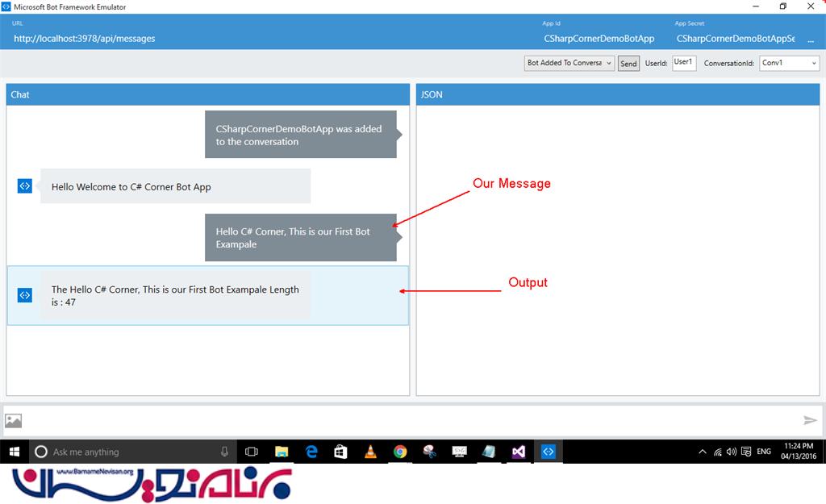Select the bot reply 'Length is : 47'

pos(175,295)
